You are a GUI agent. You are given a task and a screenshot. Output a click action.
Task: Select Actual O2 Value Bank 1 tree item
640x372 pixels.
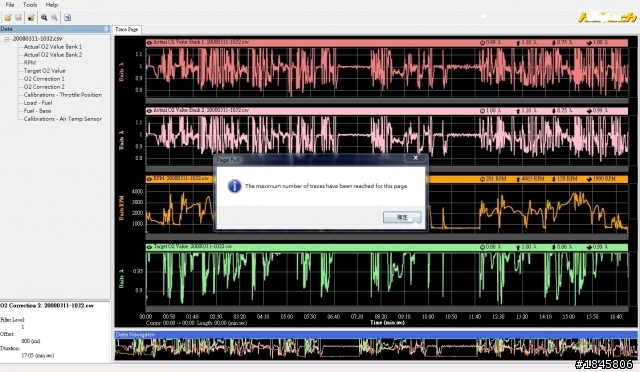tap(53, 47)
